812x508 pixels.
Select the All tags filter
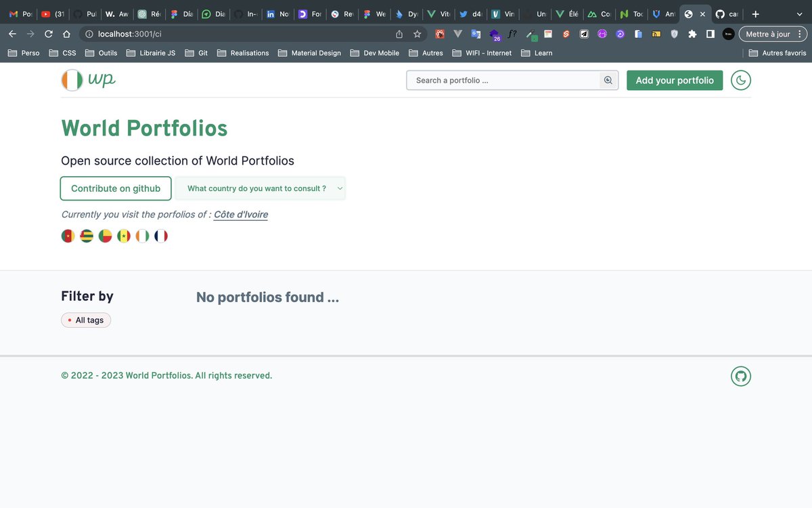click(x=86, y=320)
